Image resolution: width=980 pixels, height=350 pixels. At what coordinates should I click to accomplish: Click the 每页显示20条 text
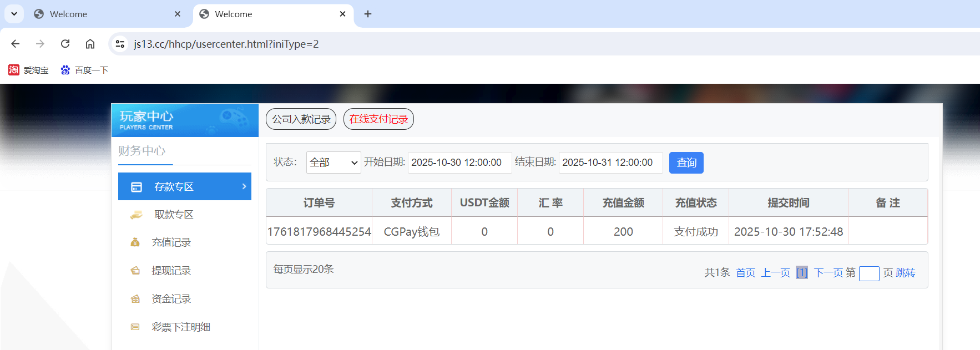(x=304, y=270)
